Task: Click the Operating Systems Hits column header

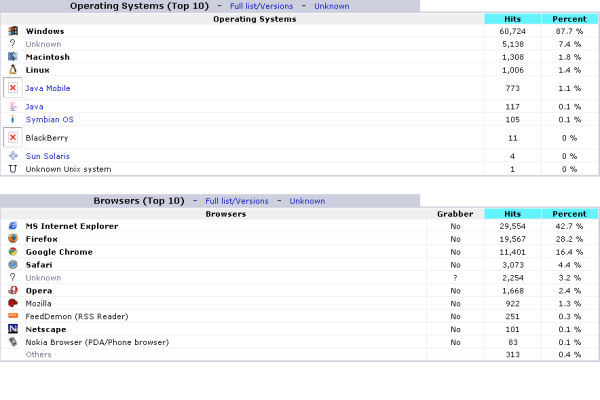Action: [513, 19]
